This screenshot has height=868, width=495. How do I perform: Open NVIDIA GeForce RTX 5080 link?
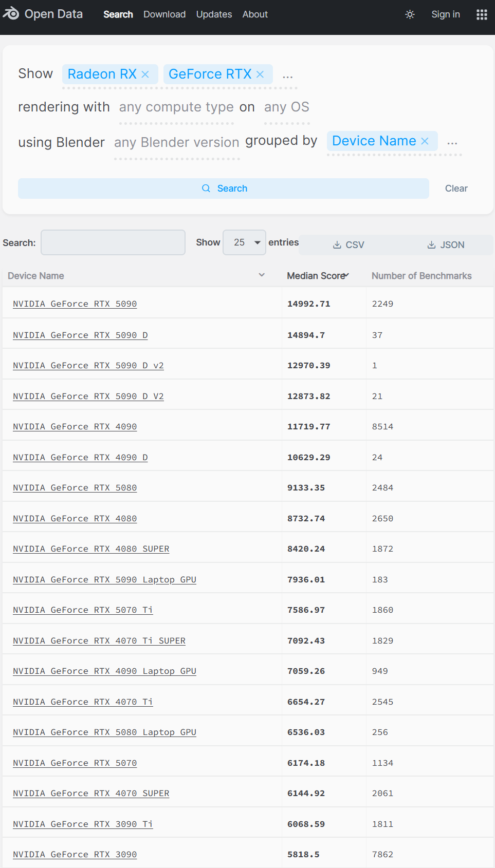click(75, 488)
